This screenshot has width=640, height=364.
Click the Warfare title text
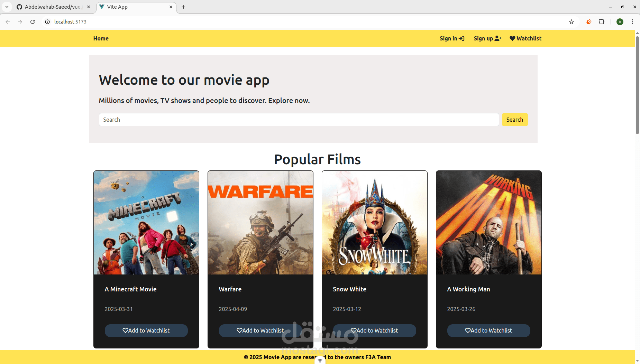[230, 289]
